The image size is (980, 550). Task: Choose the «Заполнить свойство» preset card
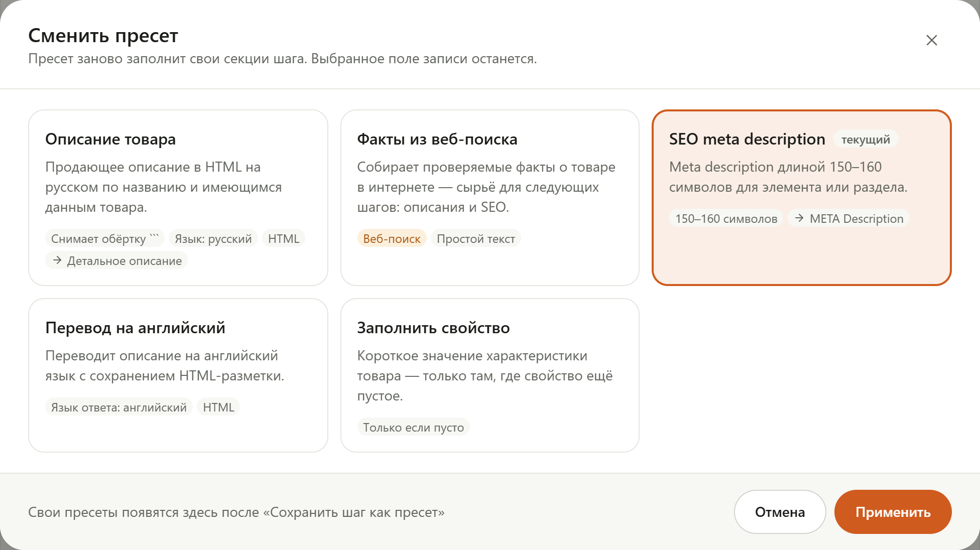pos(490,375)
